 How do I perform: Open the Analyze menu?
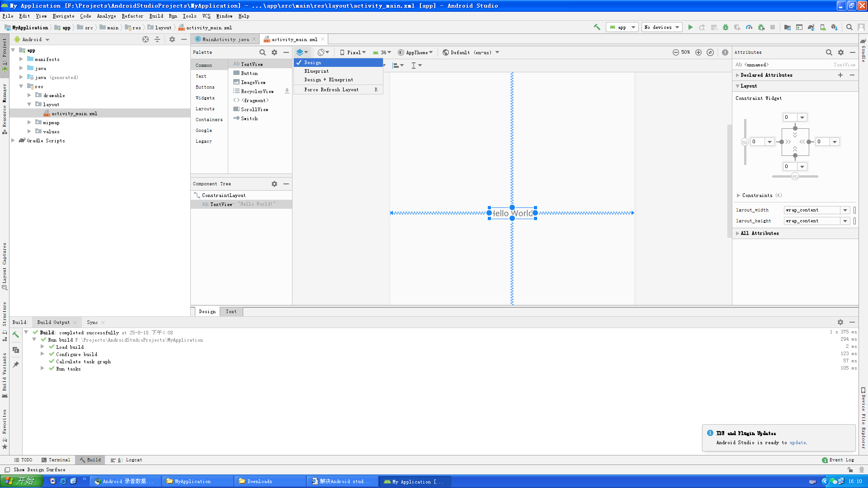pos(106,16)
